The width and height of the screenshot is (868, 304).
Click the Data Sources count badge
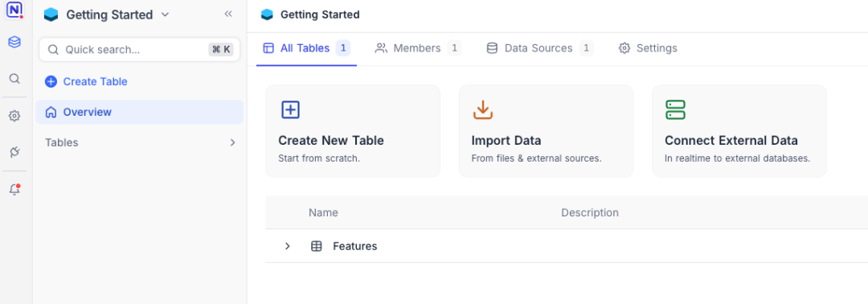(586, 48)
